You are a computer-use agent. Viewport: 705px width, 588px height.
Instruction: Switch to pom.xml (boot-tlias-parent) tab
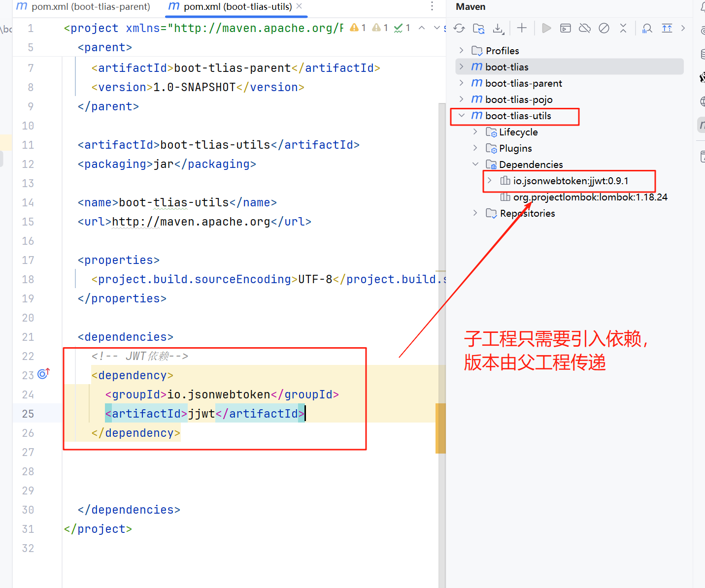click(83, 6)
